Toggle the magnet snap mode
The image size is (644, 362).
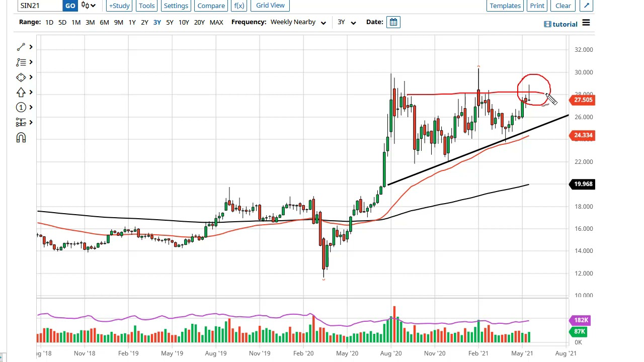click(x=21, y=138)
